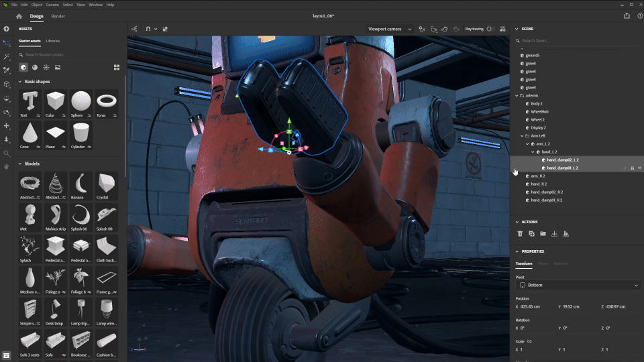Select the Select tool in left toolbar
The width and height of the screenshot is (644, 362).
click(6, 43)
